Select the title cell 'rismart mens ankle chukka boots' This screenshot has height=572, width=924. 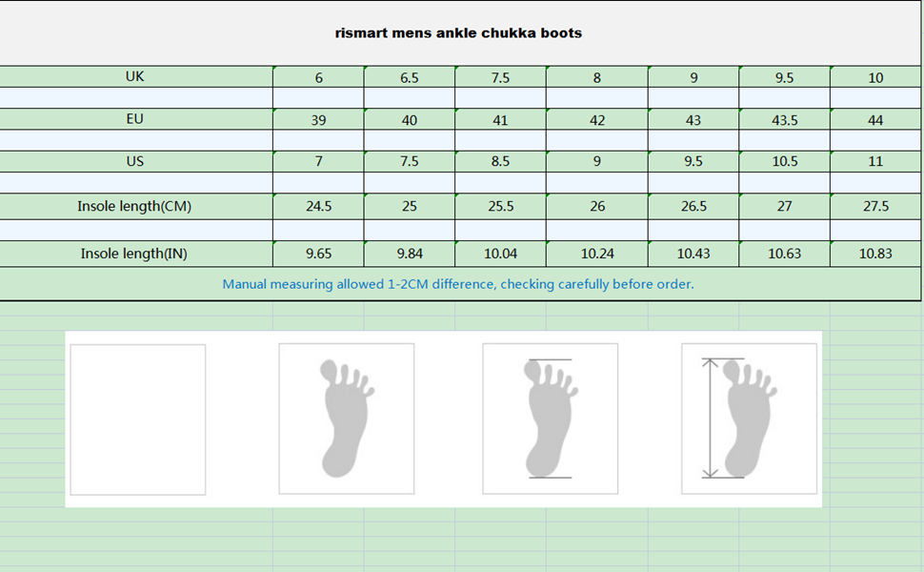click(x=460, y=33)
